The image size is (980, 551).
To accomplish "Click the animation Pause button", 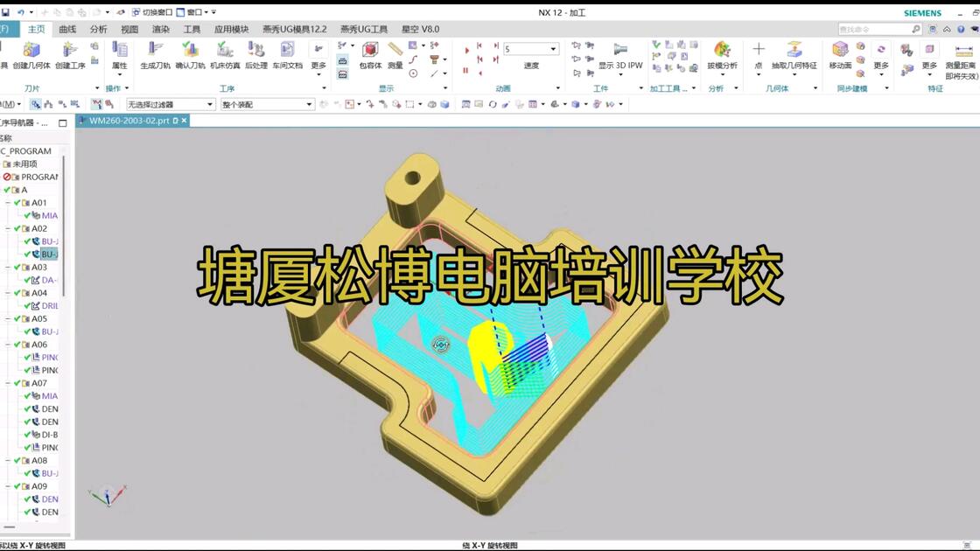I will click(465, 71).
